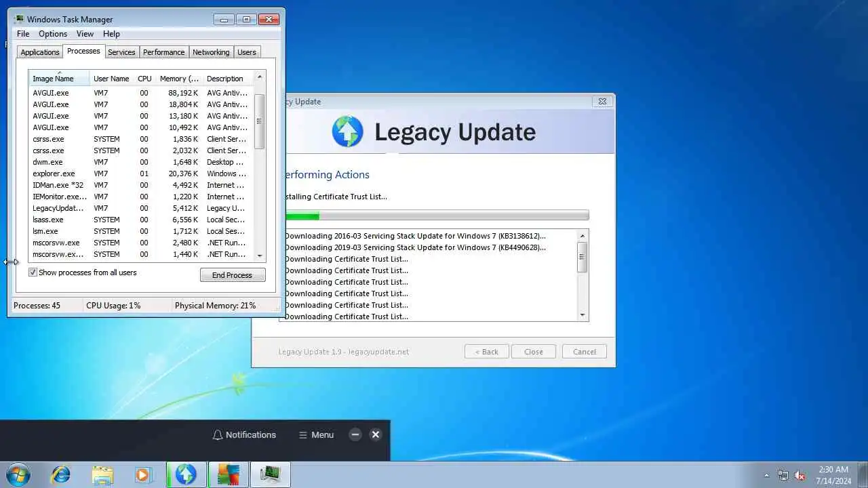Click process list scroll up arrow
Image resolution: width=868 pixels, height=488 pixels.
coord(259,77)
